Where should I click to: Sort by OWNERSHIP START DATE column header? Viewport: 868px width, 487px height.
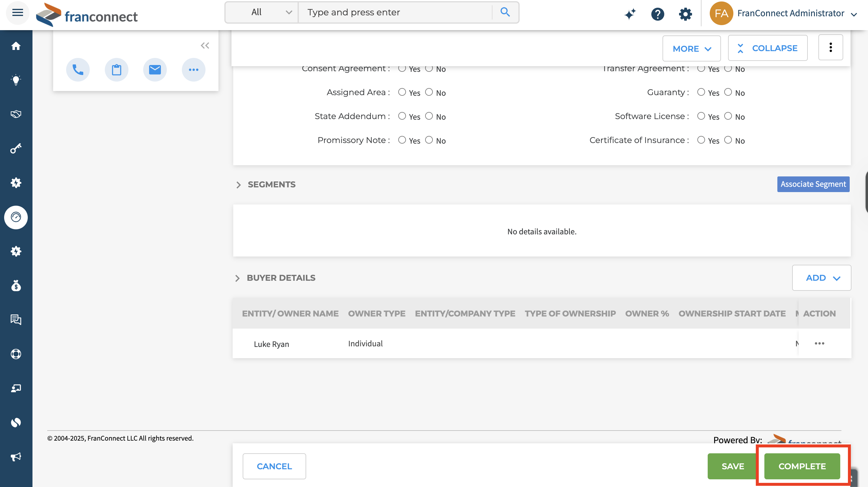732,313
